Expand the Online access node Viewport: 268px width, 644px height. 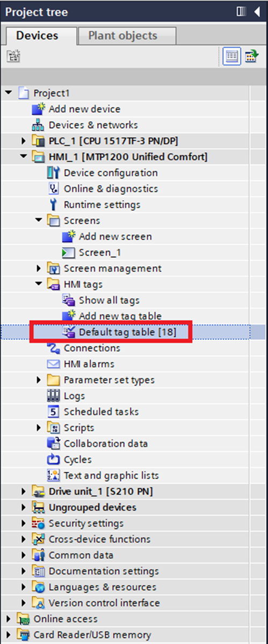click(8, 619)
